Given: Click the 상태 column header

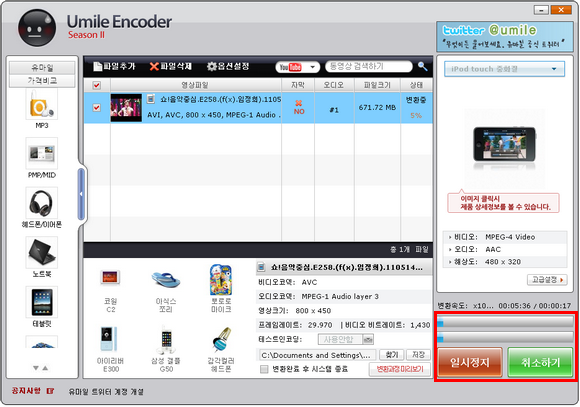Looking at the screenshot, I should tap(416, 85).
